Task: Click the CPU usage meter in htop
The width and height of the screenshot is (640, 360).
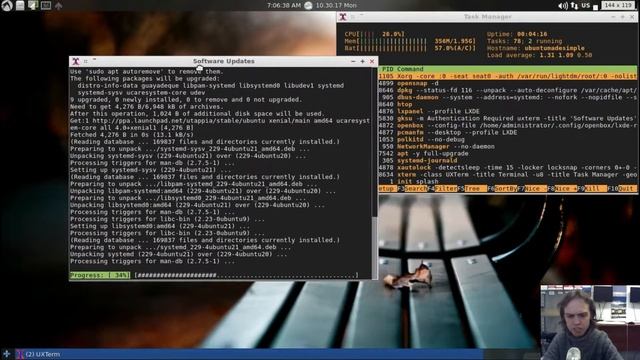Action: tap(375, 34)
